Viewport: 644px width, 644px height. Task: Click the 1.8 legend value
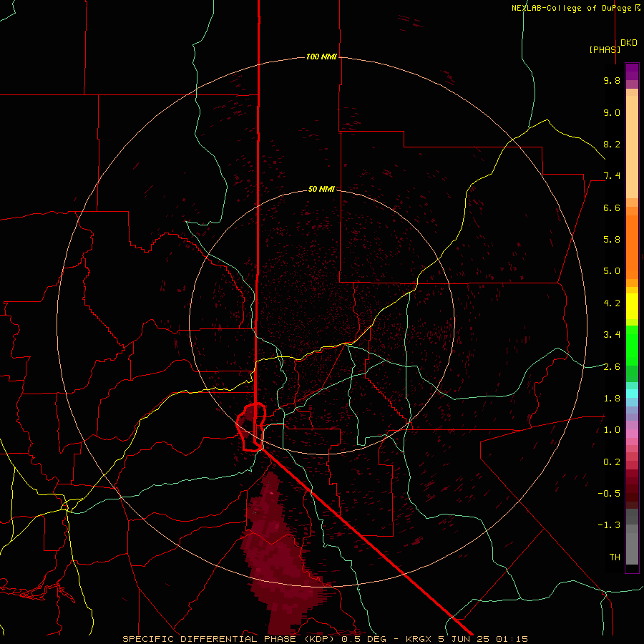tap(612, 399)
